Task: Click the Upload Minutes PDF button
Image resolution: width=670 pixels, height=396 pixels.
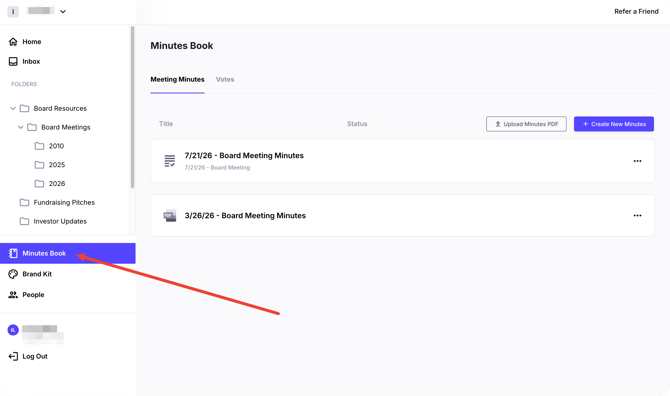Action: click(x=526, y=124)
